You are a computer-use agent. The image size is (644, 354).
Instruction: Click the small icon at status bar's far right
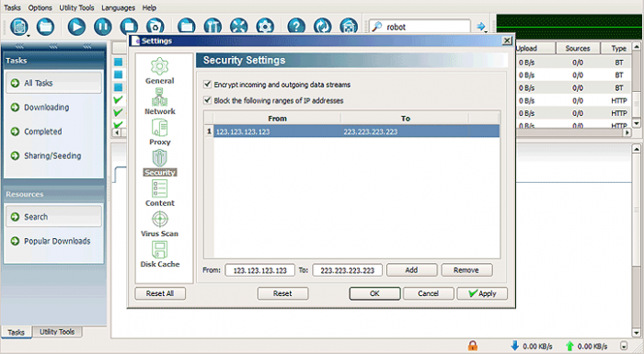click(624, 347)
